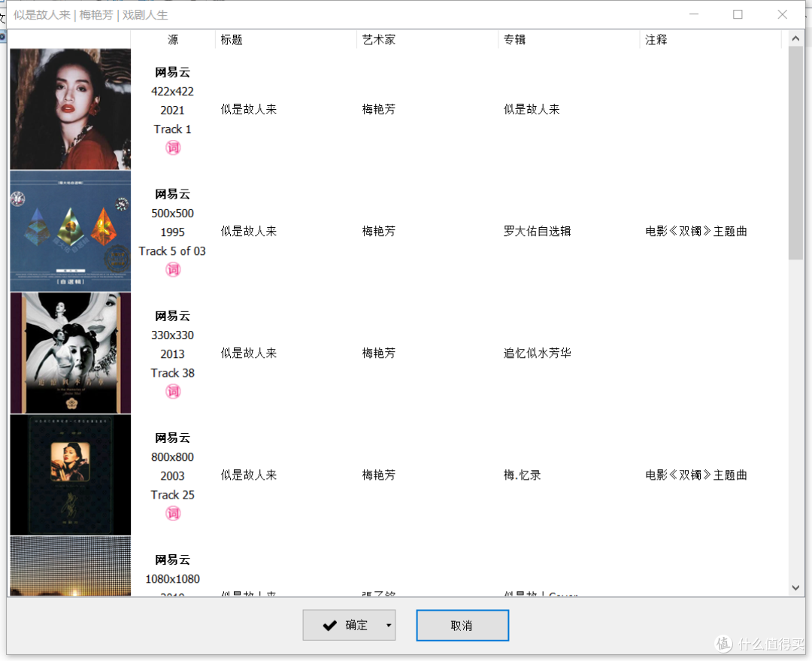Click the vertical scrollbar thumb
812x661 pixels.
tap(795, 153)
